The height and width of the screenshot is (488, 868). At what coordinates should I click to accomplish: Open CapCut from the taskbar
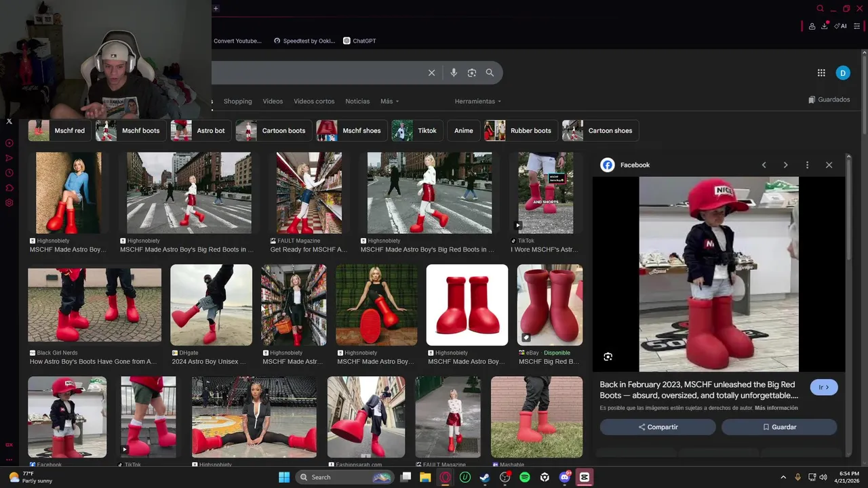click(x=585, y=477)
